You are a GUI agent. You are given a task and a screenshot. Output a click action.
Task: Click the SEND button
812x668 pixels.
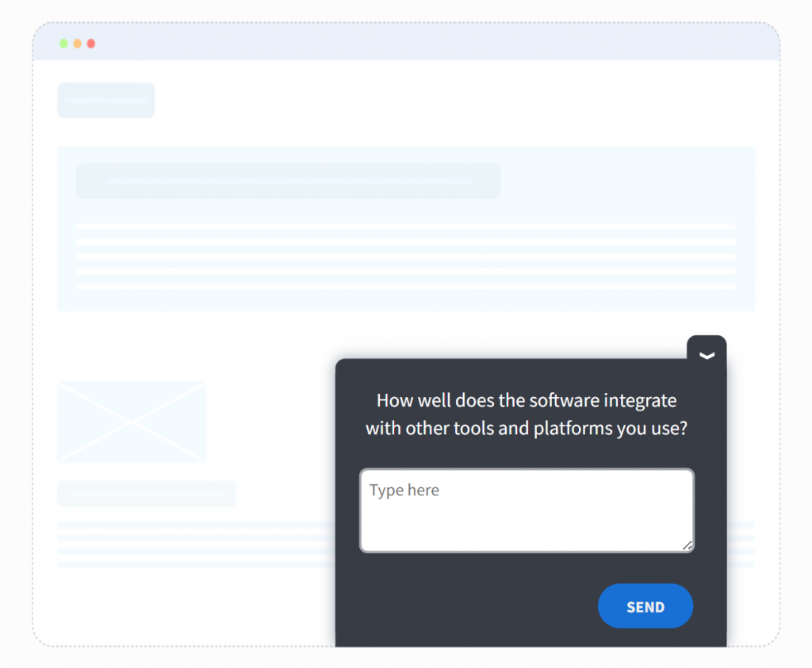[x=645, y=606]
